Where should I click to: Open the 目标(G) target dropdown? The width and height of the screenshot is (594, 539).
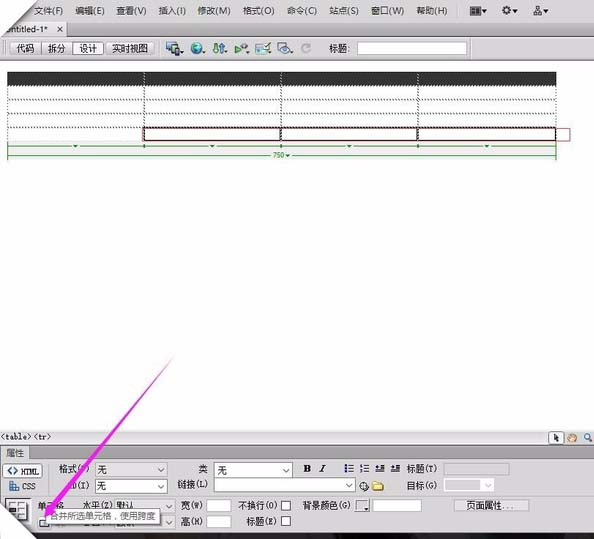click(x=469, y=485)
